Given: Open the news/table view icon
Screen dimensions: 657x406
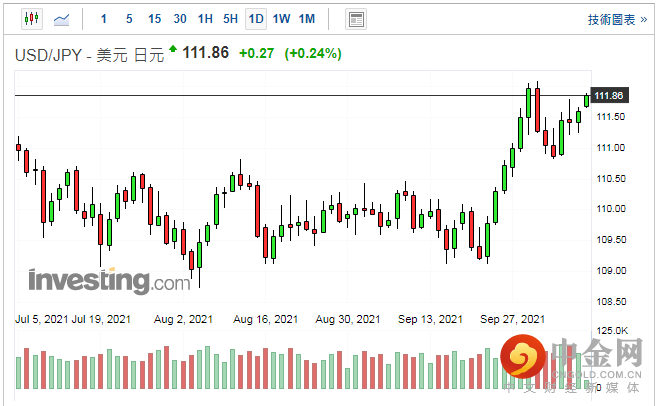Looking at the screenshot, I should tap(356, 19).
